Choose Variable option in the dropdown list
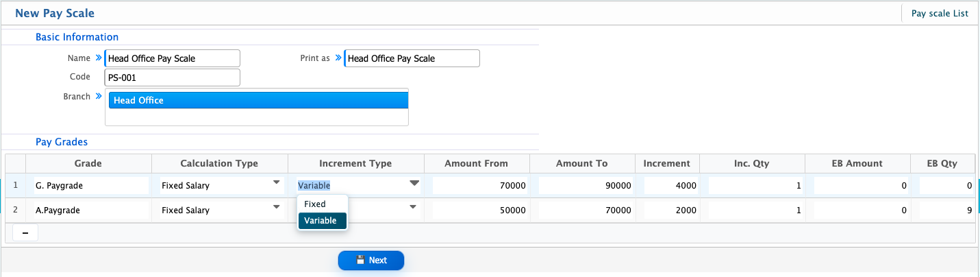Viewport: 980px width, 277px height. point(322,221)
